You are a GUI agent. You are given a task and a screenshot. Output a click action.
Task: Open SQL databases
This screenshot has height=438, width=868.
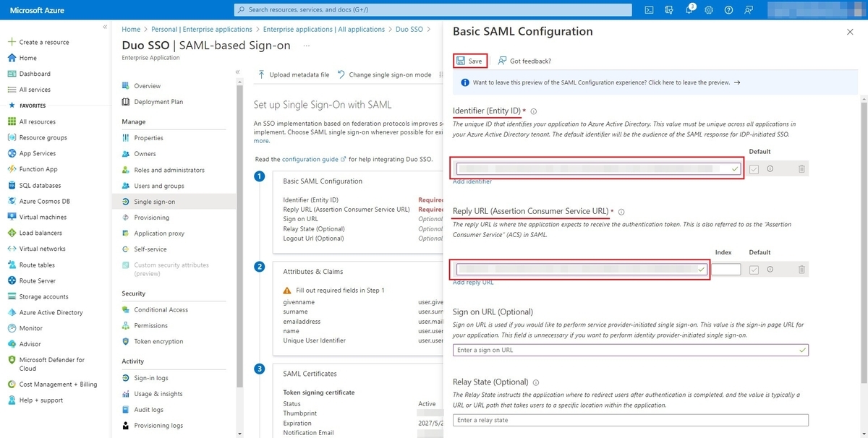(x=40, y=185)
